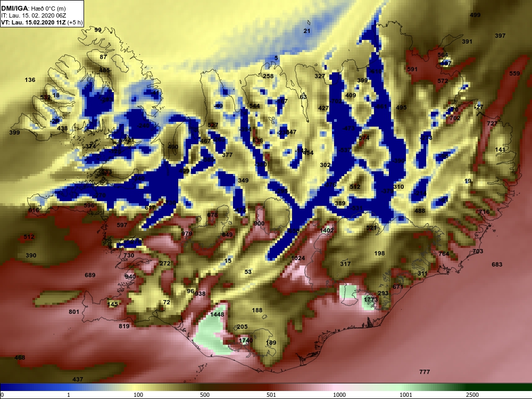Click the '500' label on the colour scale
The width and height of the screenshot is (532, 399).
tap(205, 395)
